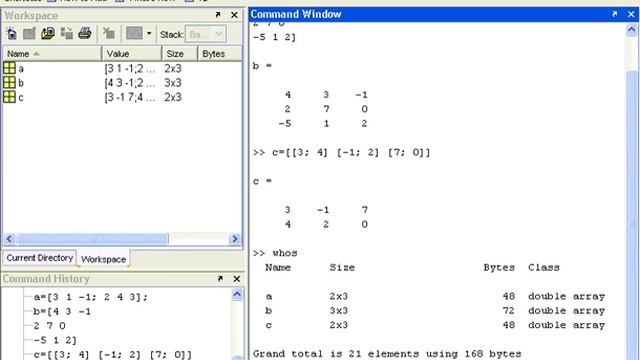
Task: Select history entry '-5 1 2]'
Action: (55, 340)
